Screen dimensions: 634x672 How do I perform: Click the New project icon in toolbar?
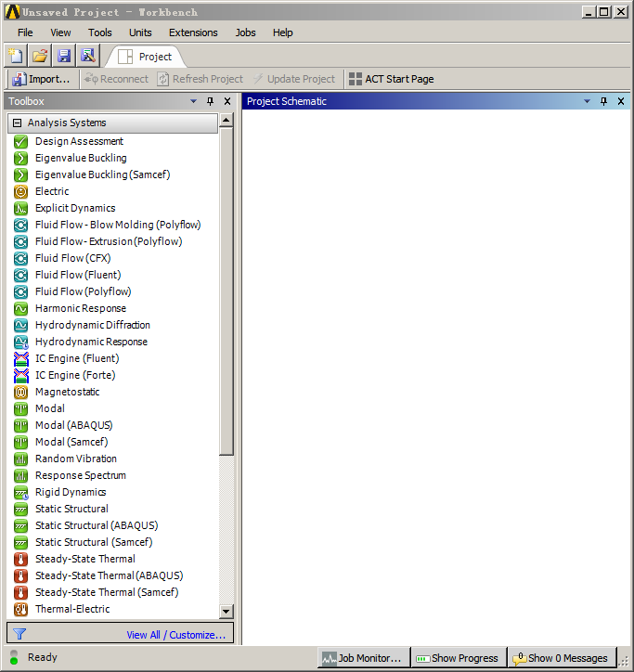[x=16, y=56]
